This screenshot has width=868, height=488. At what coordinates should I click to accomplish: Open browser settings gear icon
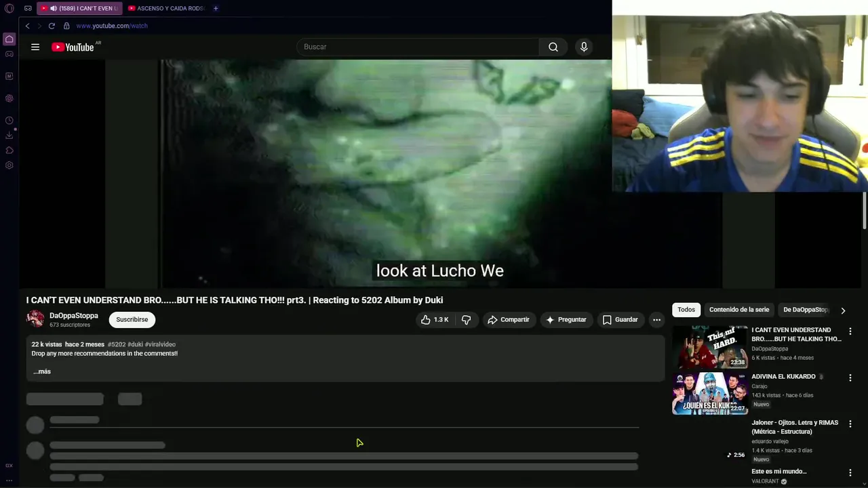coord(9,165)
